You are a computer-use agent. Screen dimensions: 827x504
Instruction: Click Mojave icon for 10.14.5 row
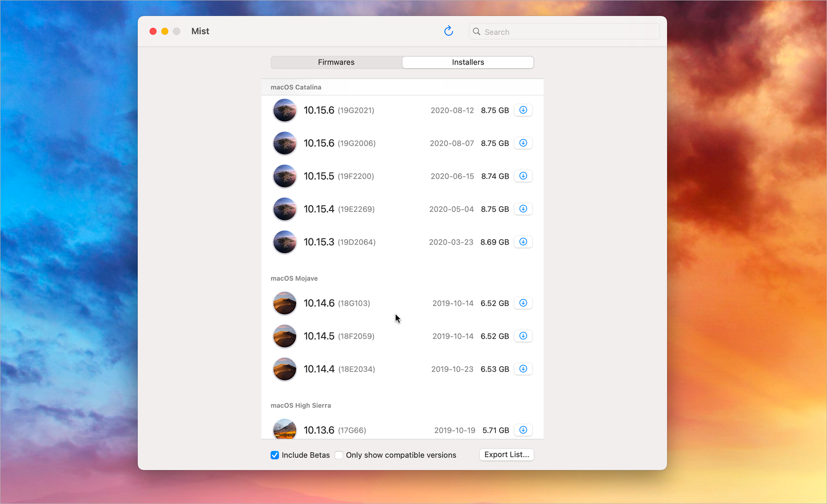(285, 336)
